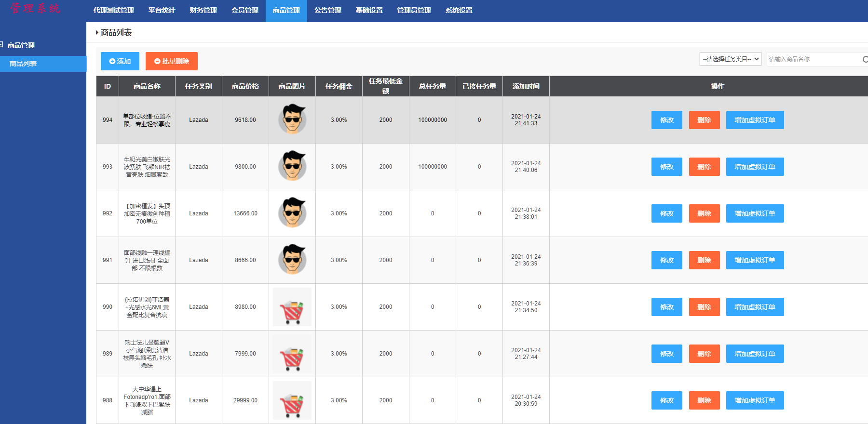Click the 商品列表 breadcrumb arrow
This screenshot has width=868, height=424.
97,33
